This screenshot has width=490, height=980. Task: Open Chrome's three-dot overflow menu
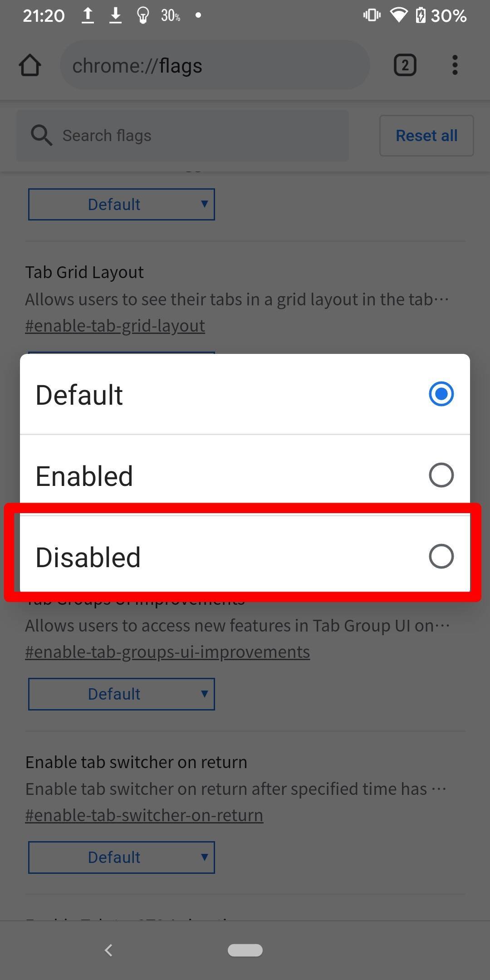[455, 65]
